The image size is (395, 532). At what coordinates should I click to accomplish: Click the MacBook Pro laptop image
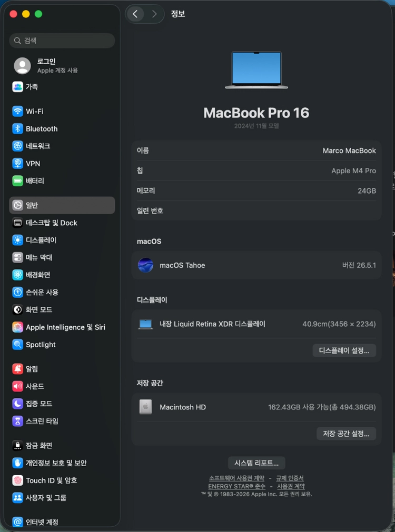(256, 70)
